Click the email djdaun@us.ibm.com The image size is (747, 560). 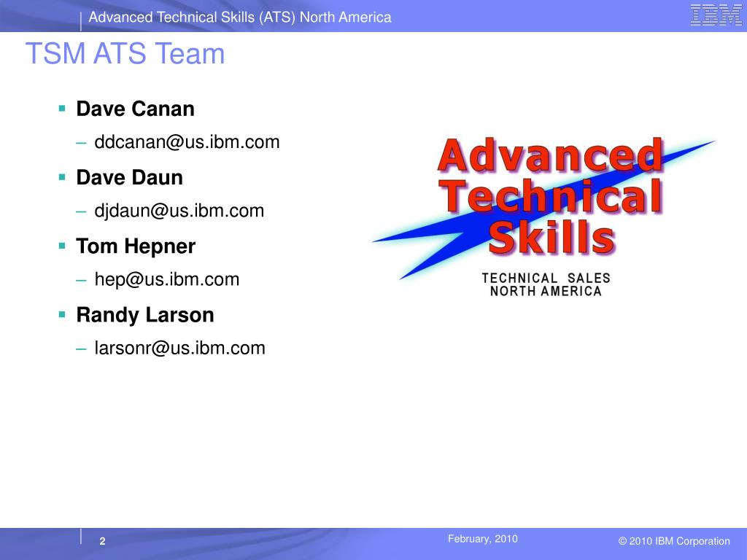click(x=179, y=211)
